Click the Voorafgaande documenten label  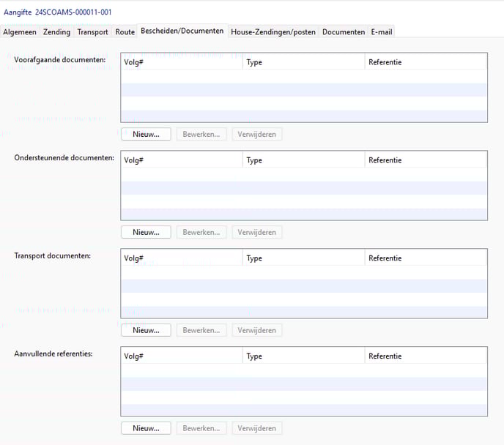click(x=60, y=60)
